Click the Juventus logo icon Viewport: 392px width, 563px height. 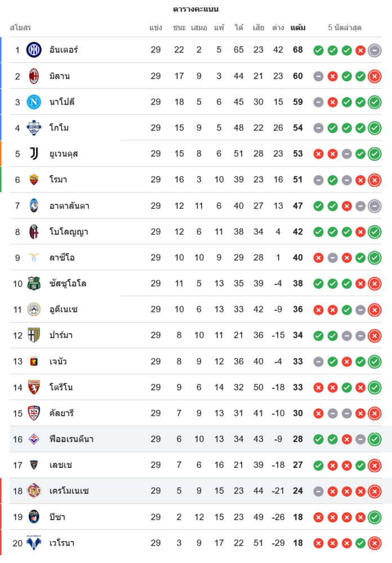[34, 154]
